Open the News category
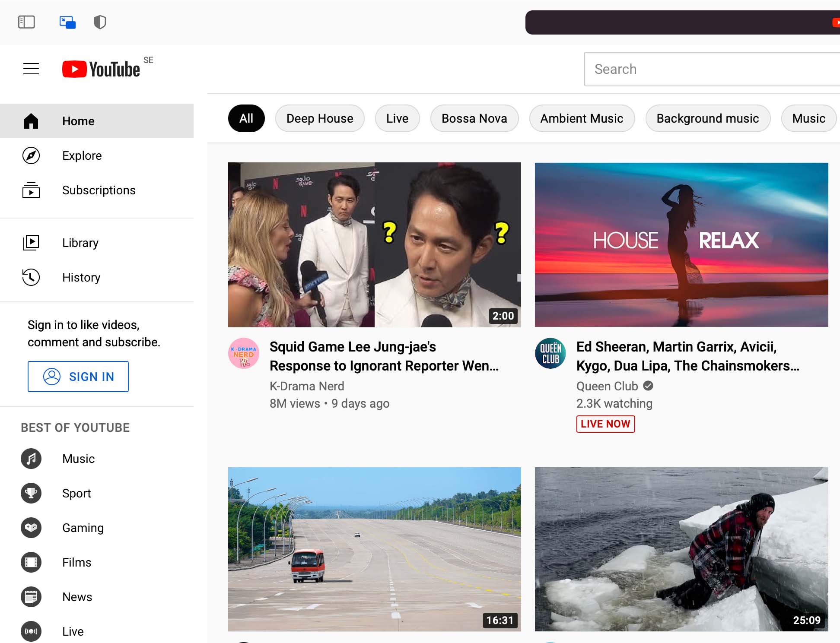This screenshot has height=643, width=840. [x=77, y=597]
